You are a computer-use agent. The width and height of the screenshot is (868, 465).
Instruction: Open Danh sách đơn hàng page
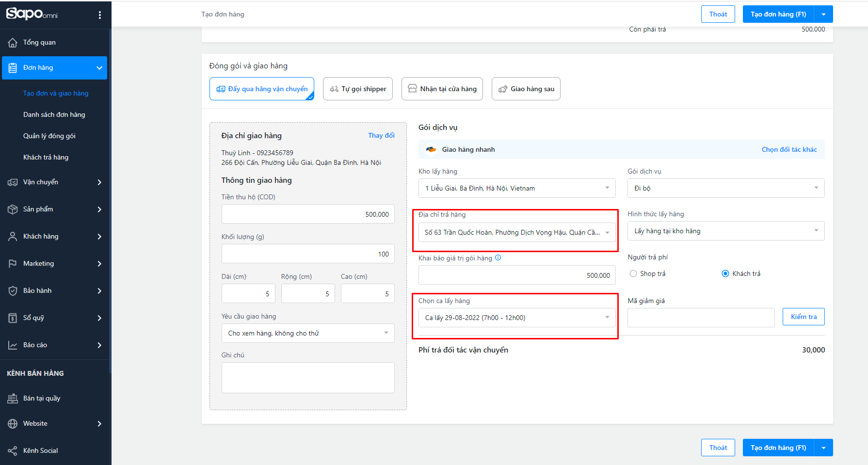tap(54, 114)
